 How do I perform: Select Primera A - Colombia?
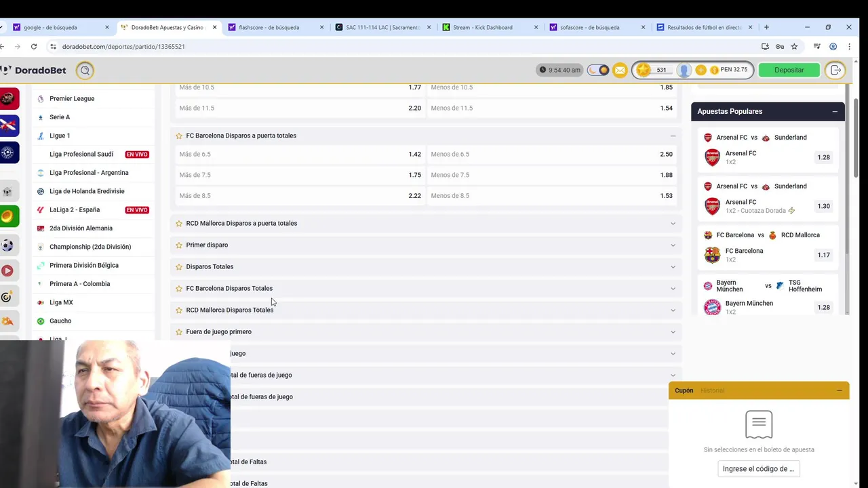point(79,283)
